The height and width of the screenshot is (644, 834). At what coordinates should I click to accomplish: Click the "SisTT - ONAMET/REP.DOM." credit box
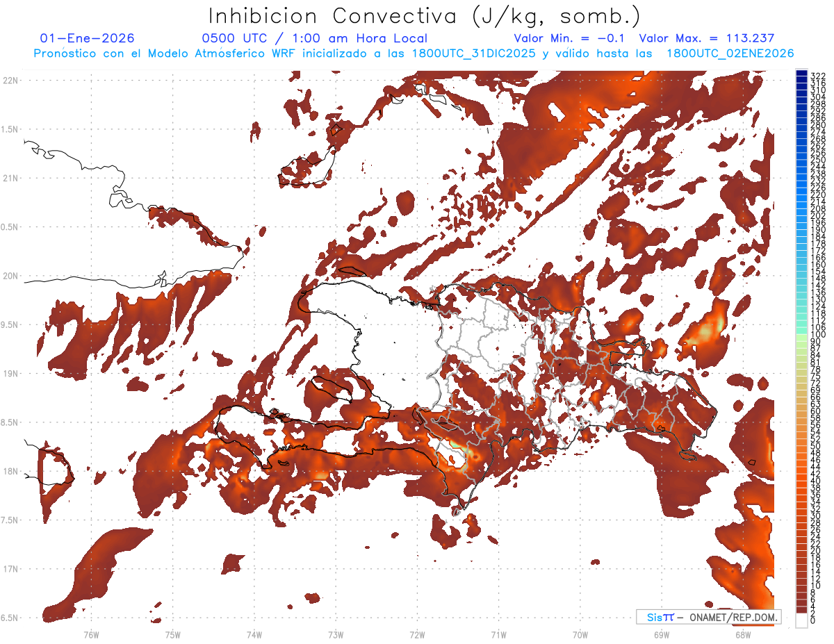tap(708, 617)
